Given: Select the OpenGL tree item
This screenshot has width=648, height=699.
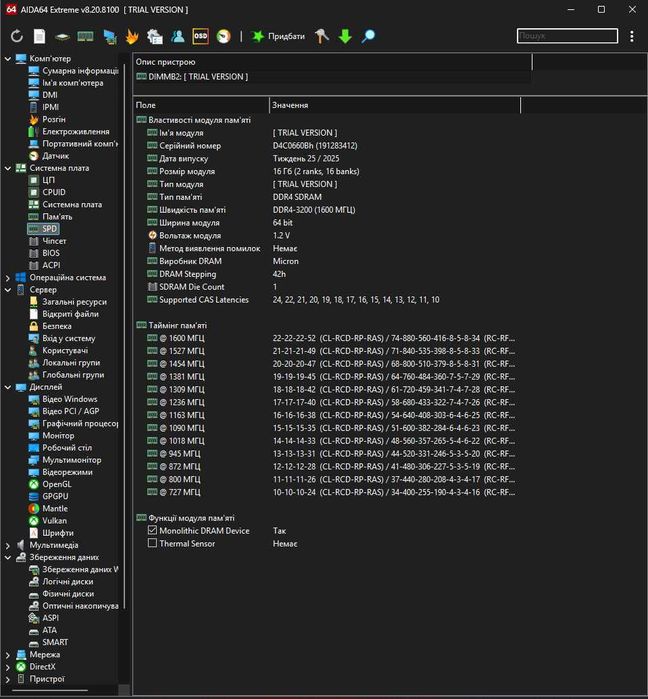Looking at the screenshot, I should 50,485.
